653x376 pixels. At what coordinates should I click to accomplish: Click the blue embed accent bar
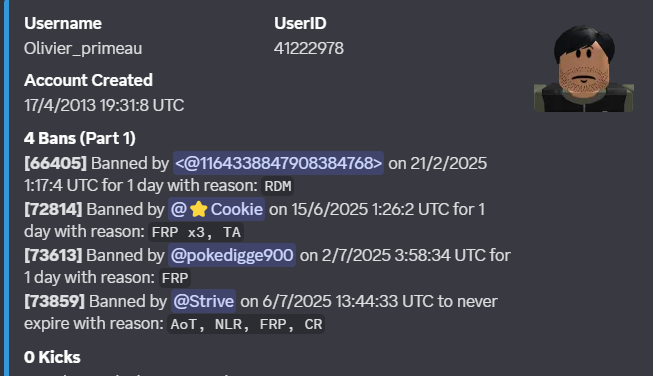(6, 188)
